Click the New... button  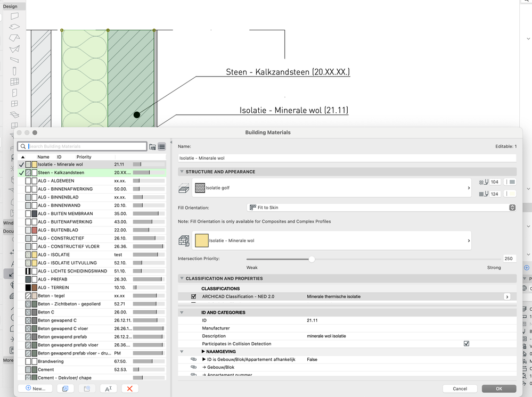(35, 388)
